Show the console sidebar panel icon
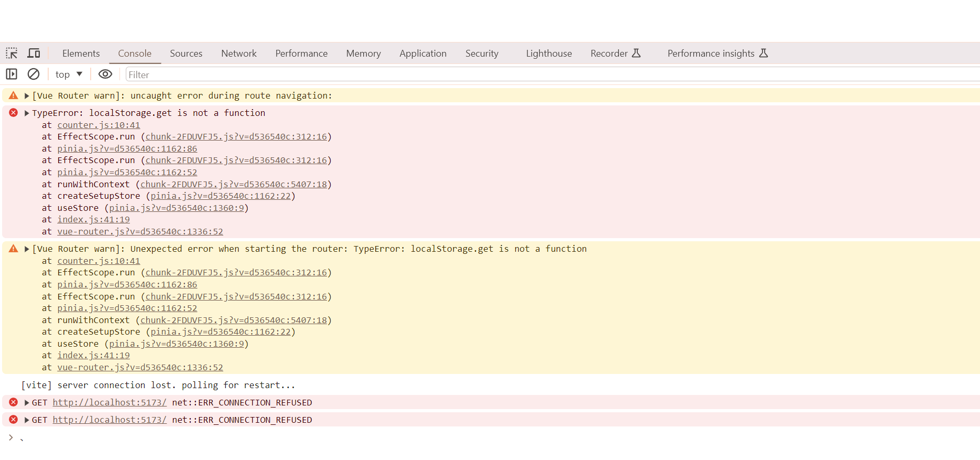The height and width of the screenshot is (460, 980). (12, 74)
